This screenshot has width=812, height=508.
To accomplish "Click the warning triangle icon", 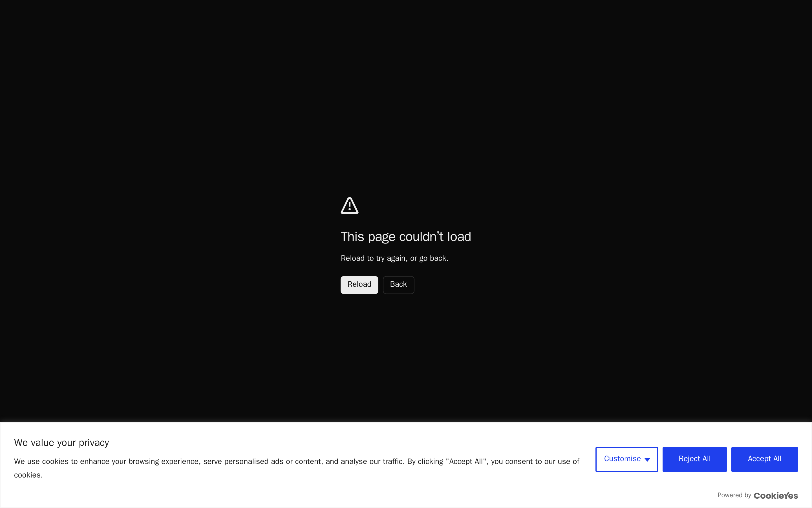I will tap(350, 206).
